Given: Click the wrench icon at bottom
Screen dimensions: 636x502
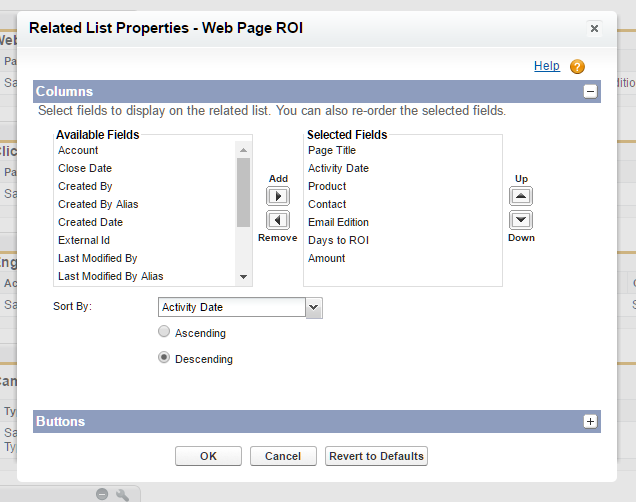Looking at the screenshot, I should pos(123,494).
